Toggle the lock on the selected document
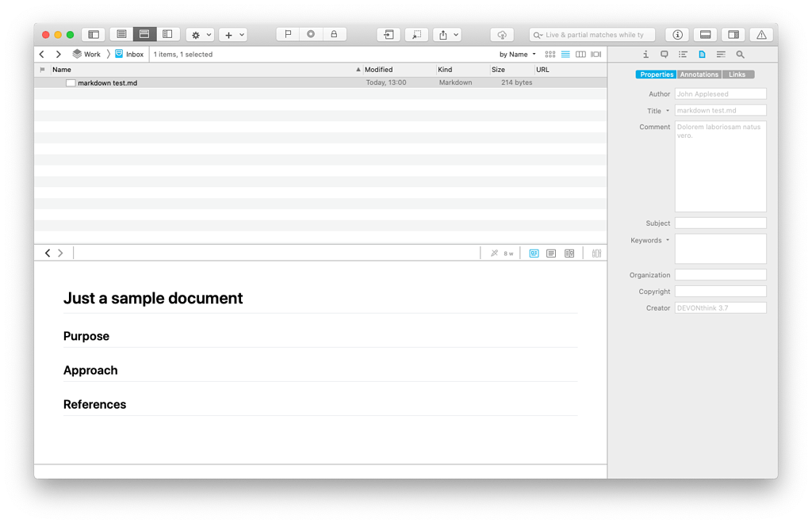Image resolution: width=812 pixels, height=523 pixels. point(335,33)
